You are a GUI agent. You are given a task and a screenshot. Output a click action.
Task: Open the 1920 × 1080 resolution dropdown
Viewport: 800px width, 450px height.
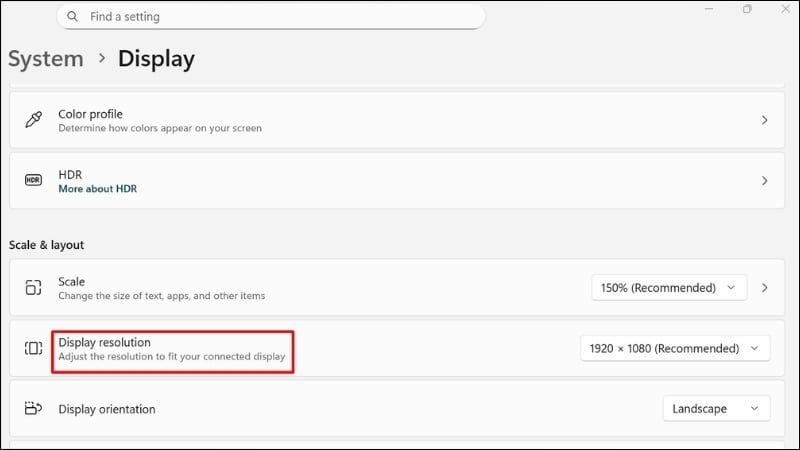[675, 348]
